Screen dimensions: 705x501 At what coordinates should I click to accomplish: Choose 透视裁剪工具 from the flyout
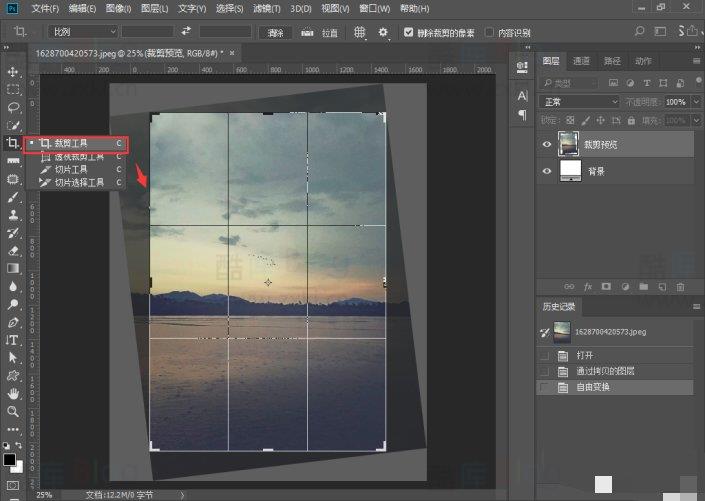click(78, 157)
